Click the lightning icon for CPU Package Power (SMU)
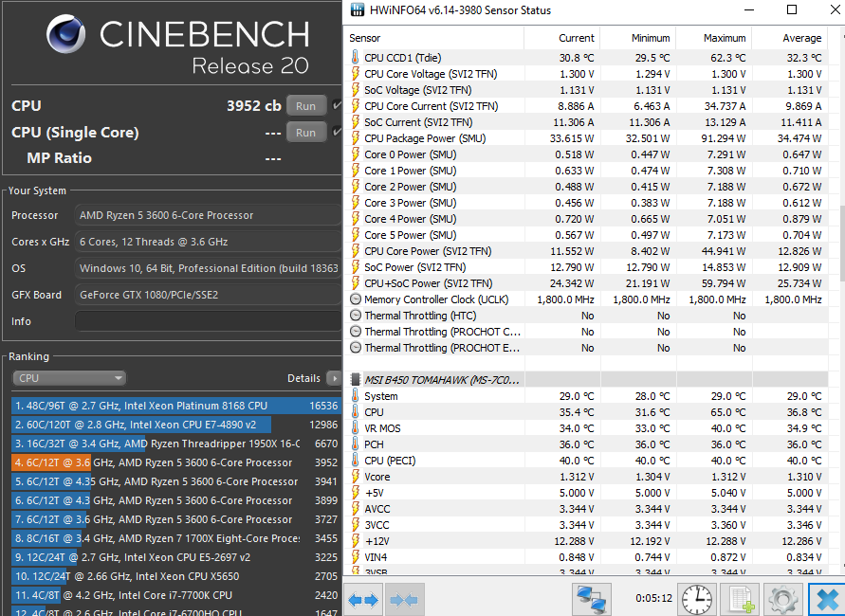This screenshot has width=845, height=616. pyautogui.click(x=355, y=138)
